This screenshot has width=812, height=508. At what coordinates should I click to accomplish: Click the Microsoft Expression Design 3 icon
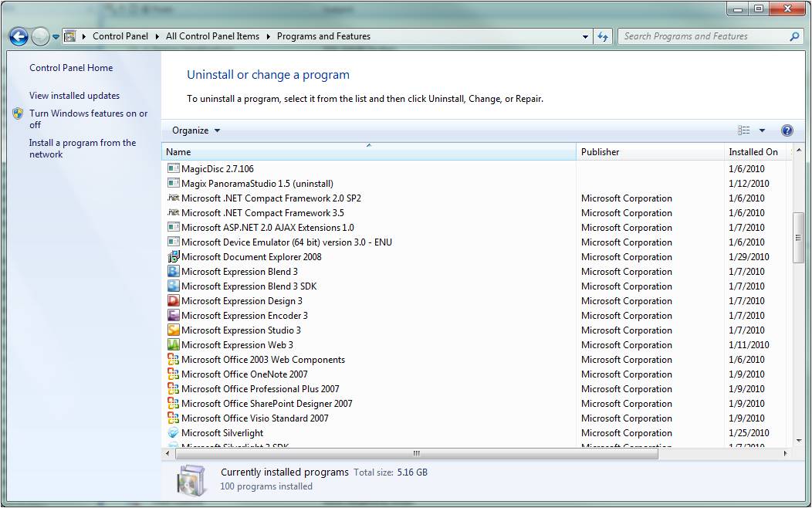click(x=174, y=301)
